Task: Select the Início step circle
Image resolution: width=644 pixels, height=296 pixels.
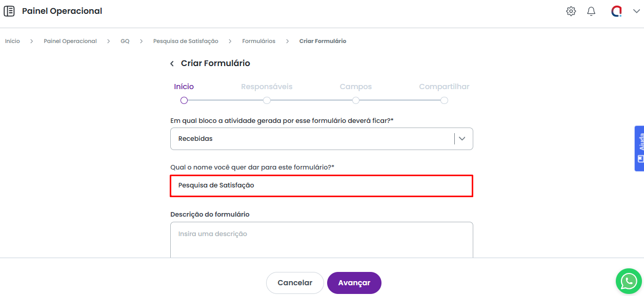Action: point(184,100)
